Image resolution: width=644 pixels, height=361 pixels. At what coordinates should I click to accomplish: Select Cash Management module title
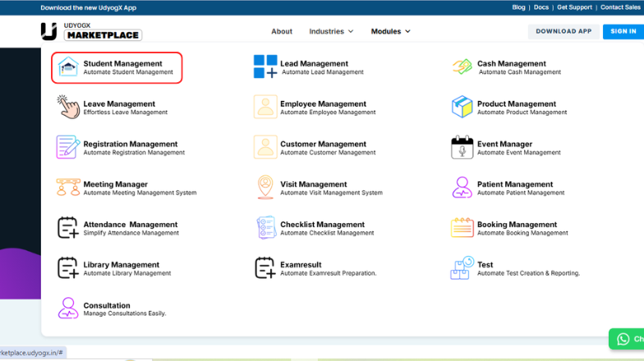511,64
